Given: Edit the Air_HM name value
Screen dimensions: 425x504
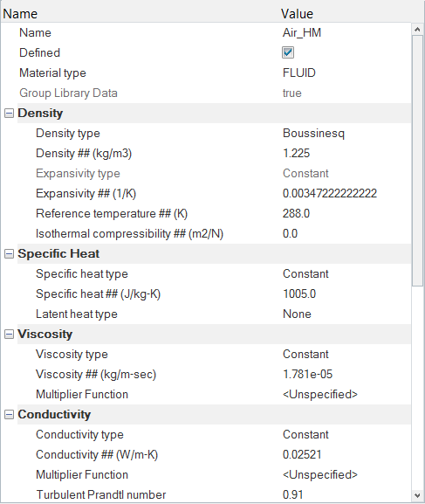Looking at the screenshot, I should tap(302, 33).
